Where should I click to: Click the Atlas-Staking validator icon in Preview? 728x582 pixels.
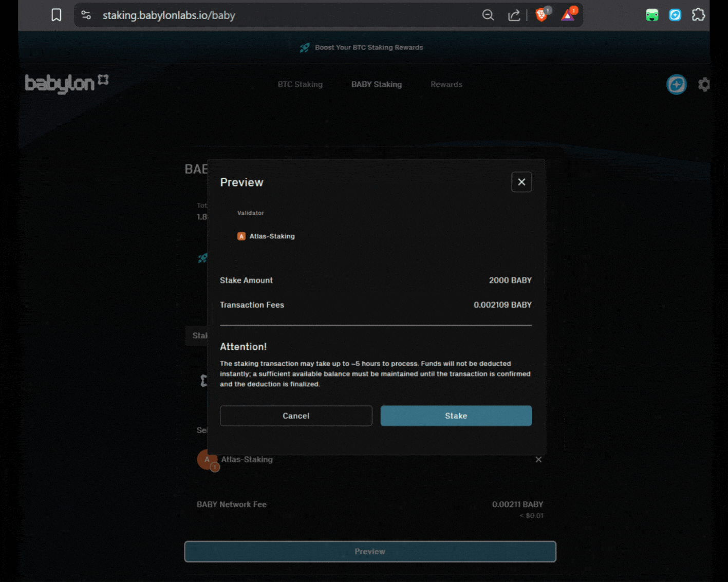(241, 236)
